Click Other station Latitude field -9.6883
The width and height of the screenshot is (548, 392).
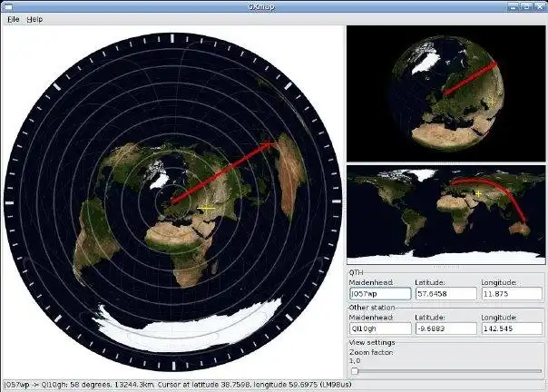[446, 328]
